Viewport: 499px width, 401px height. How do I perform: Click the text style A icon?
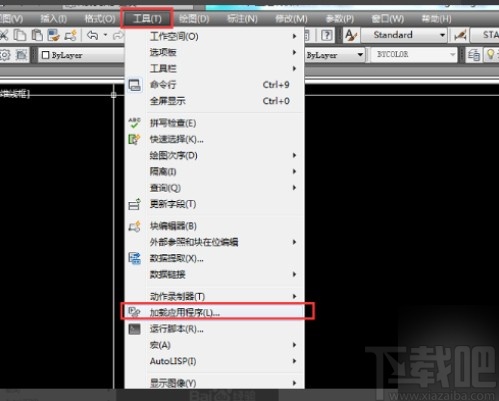[x=351, y=35]
